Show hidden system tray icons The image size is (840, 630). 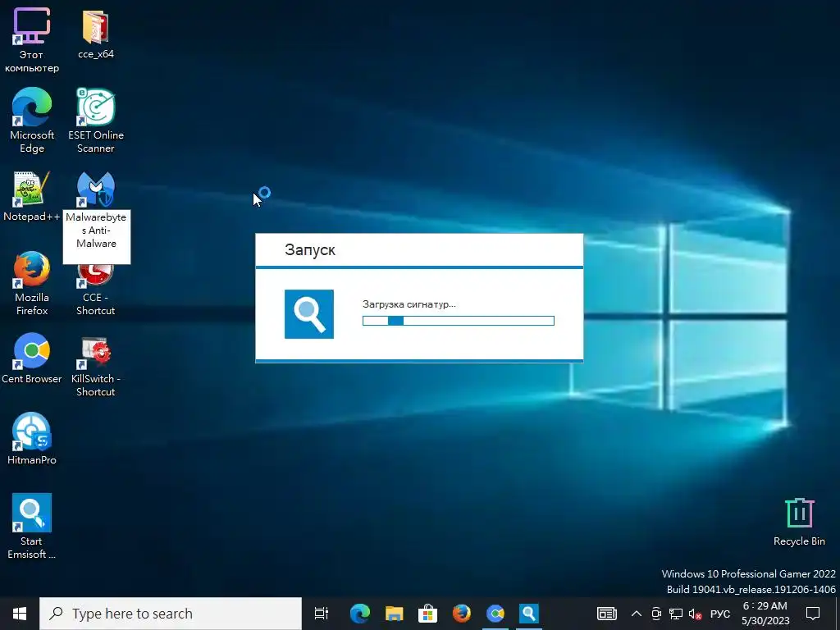[636, 614]
